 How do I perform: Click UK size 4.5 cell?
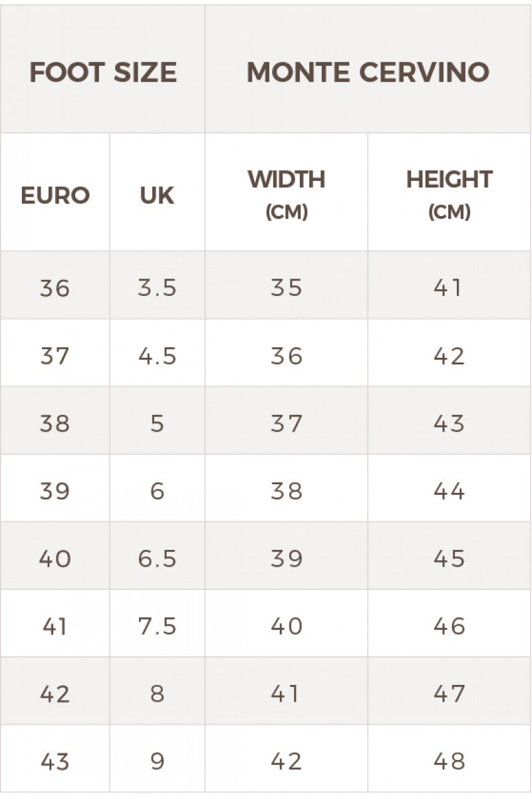(157, 356)
